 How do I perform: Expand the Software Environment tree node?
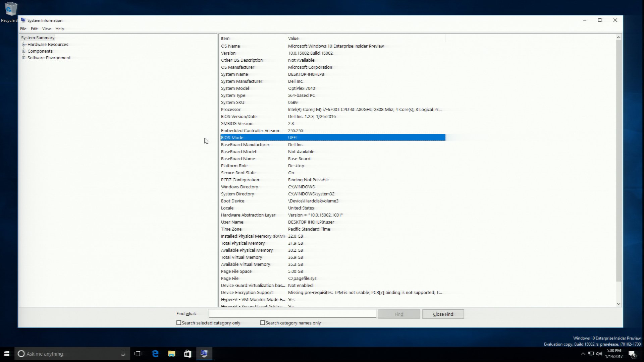coord(24,58)
